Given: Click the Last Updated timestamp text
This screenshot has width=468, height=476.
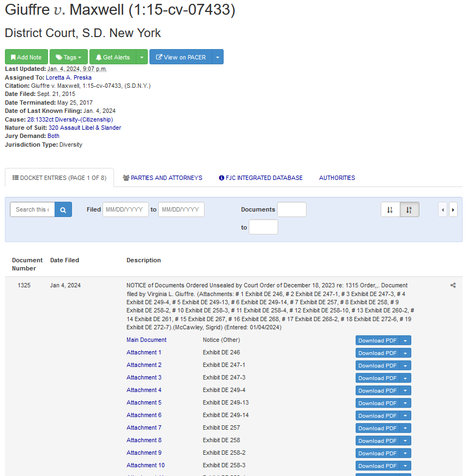Looking at the screenshot, I should [x=77, y=69].
